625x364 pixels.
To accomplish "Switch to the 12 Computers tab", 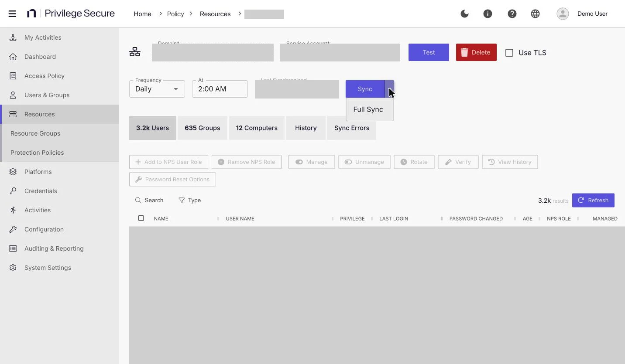I will pos(257,128).
